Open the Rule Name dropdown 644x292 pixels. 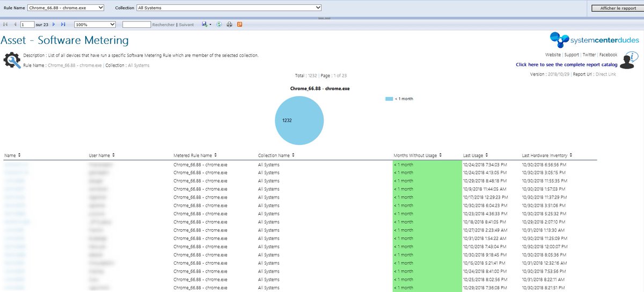tap(65, 8)
